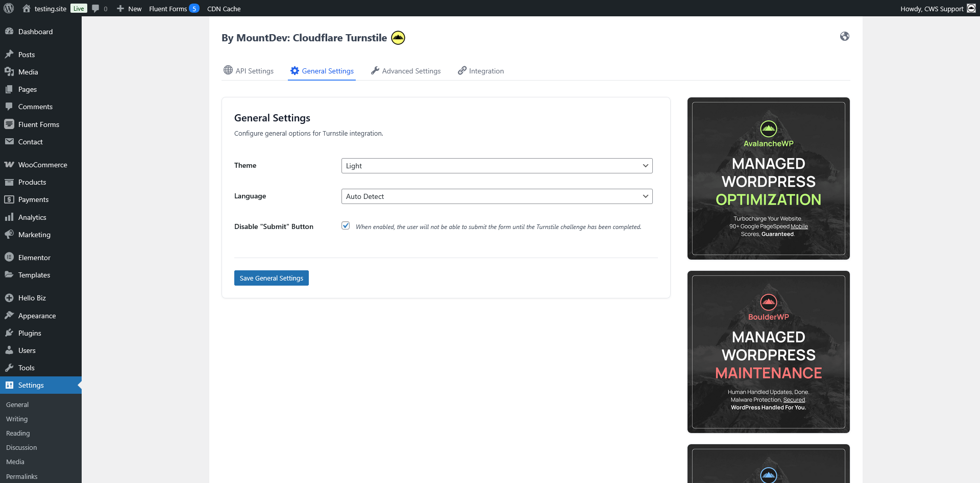Click the WordPress logo in the admin bar
This screenshot has width=980, height=483.
8,8
